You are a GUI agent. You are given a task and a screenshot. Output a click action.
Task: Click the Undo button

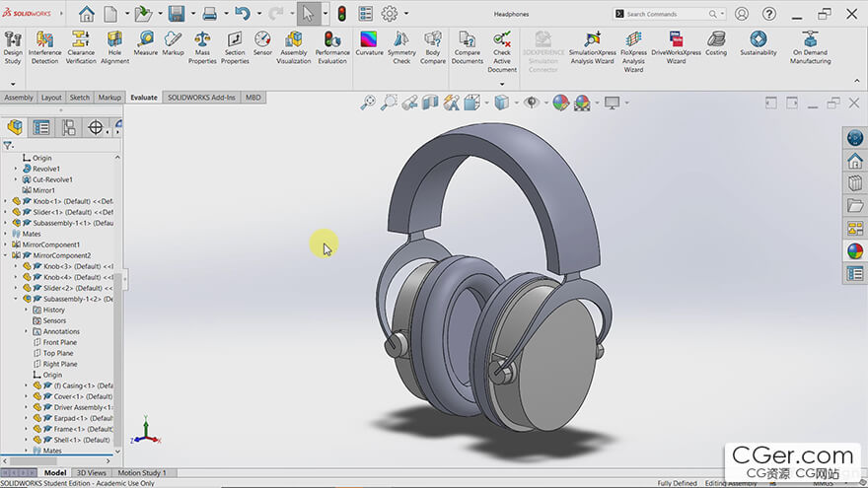243,13
